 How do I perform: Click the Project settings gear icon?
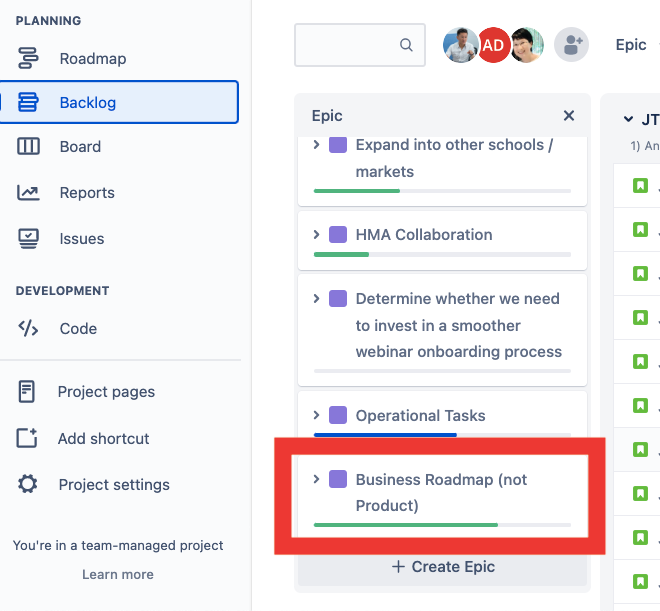pos(28,484)
